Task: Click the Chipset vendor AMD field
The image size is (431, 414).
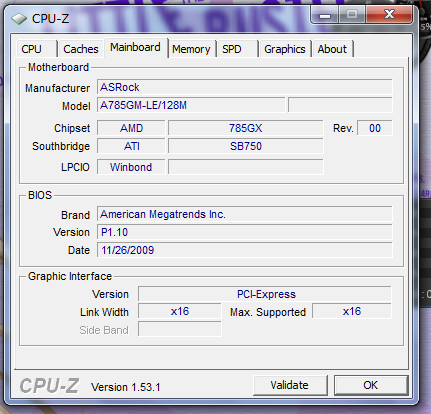Action: (131, 128)
